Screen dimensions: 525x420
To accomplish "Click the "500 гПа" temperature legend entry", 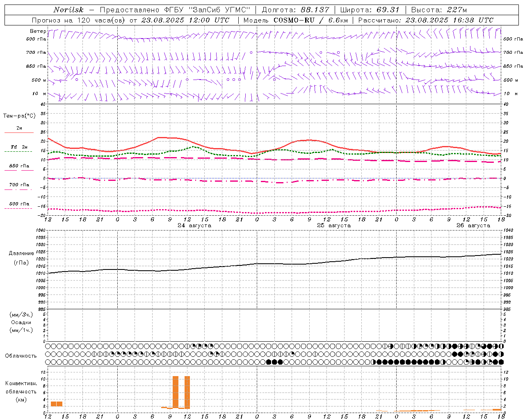I will pos(19,204).
